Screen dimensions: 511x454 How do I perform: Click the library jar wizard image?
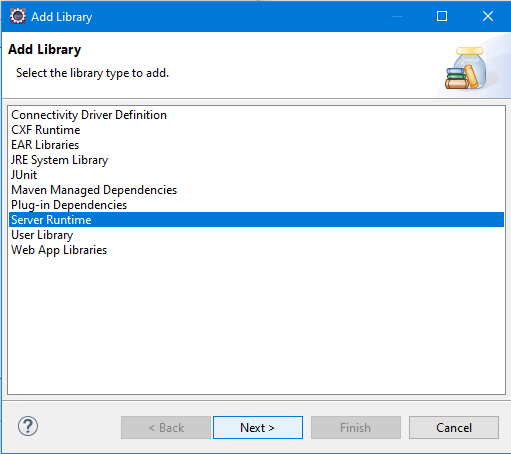(466, 68)
